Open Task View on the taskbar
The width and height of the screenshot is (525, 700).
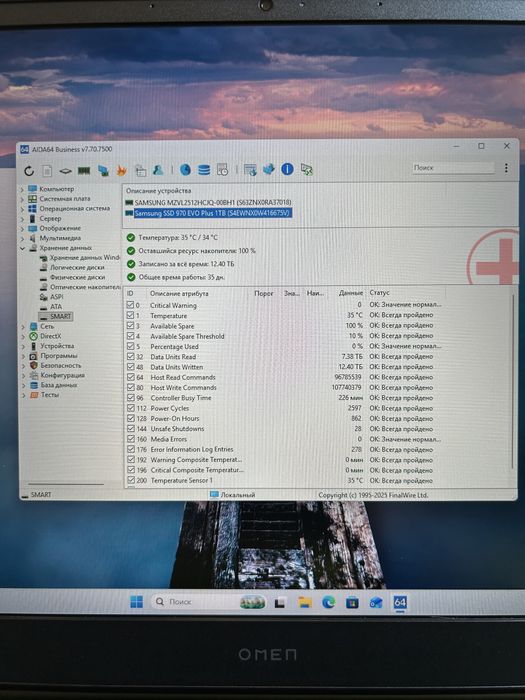(280, 603)
